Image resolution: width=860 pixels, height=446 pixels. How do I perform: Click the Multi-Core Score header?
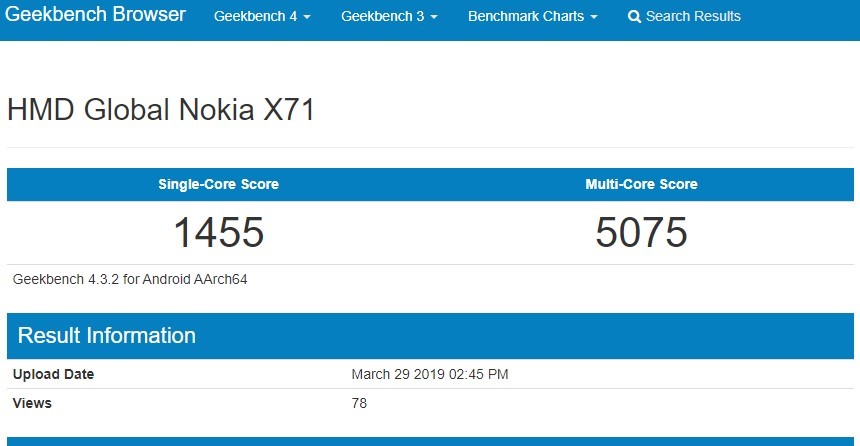[x=641, y=184]
